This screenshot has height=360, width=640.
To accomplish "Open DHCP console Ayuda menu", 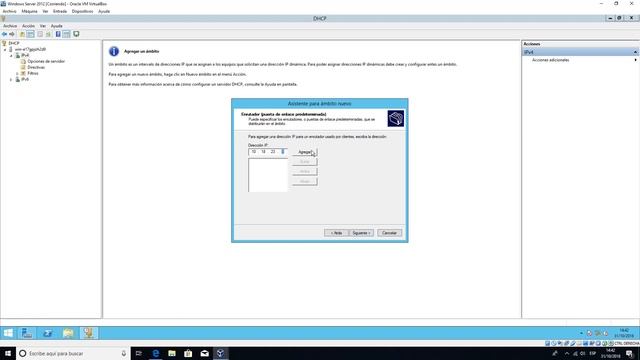I will click(x=57, y=26).
